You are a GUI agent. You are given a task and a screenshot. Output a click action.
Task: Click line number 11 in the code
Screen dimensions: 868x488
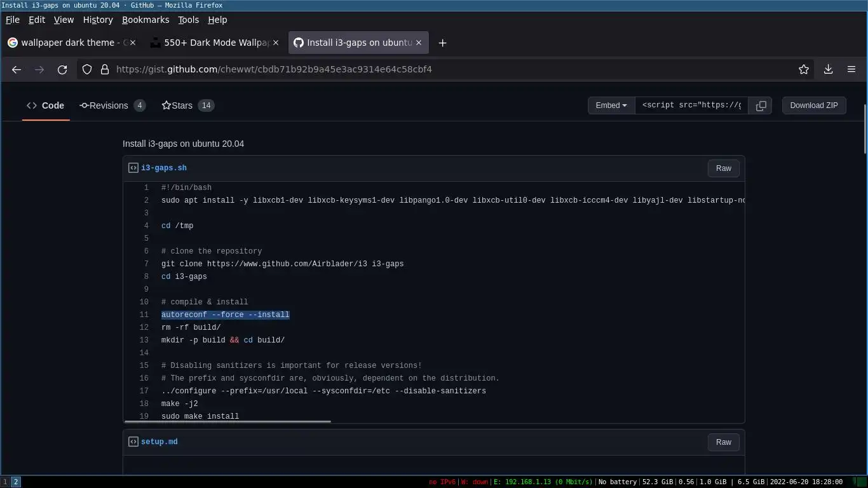pyautogui.click(x=144, y=315)
